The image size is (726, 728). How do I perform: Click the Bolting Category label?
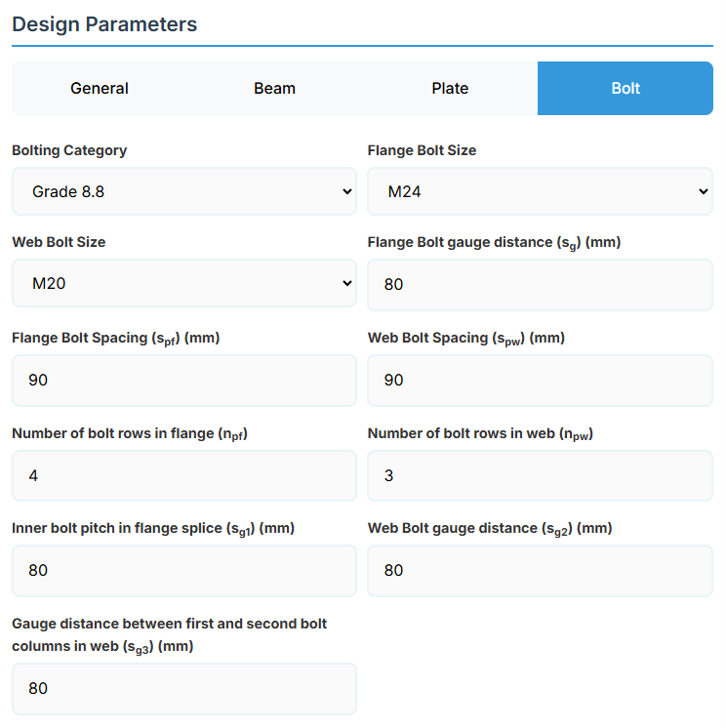point(69,150)
